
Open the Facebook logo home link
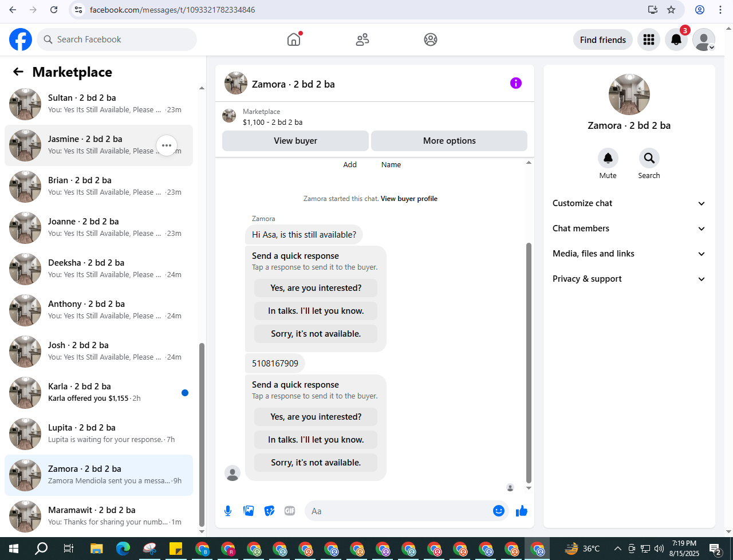[21, 40]
